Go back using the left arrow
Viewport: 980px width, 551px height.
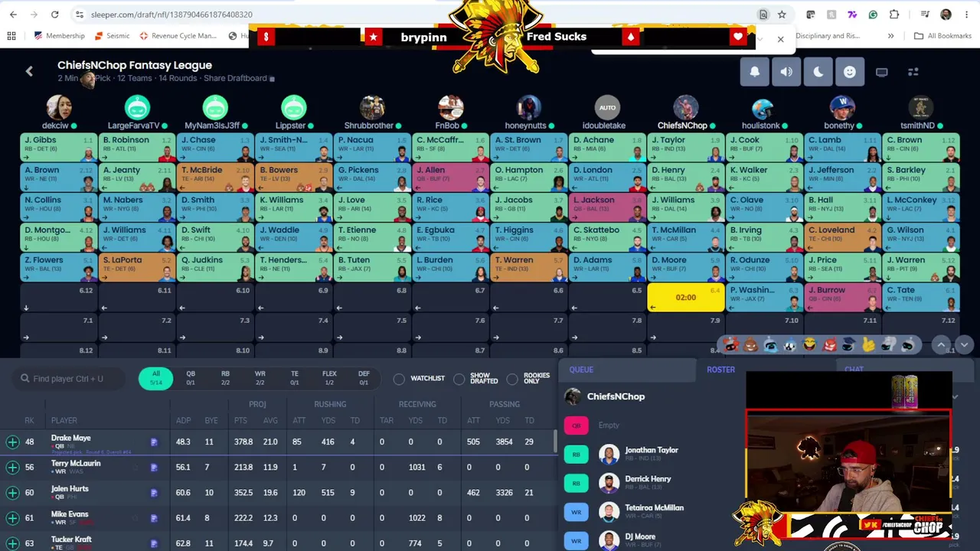point(29,71)
